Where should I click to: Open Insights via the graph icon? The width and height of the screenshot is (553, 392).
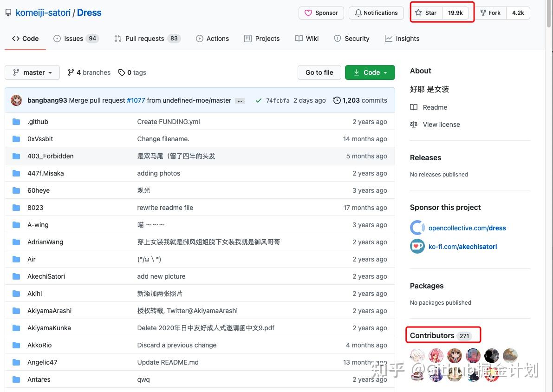coord(389,39)
